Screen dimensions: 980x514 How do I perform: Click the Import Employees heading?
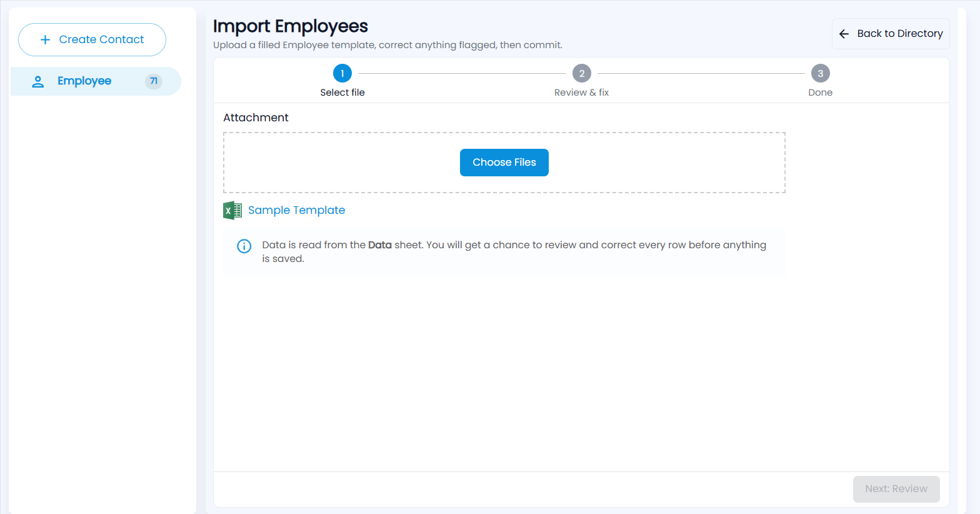291,26
